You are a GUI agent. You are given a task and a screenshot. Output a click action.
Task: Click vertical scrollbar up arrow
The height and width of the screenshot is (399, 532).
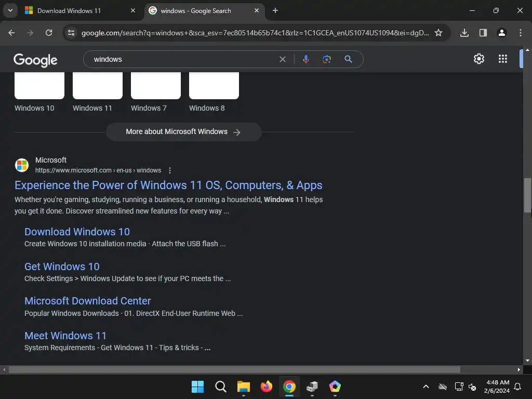click(x=527, y=50)
